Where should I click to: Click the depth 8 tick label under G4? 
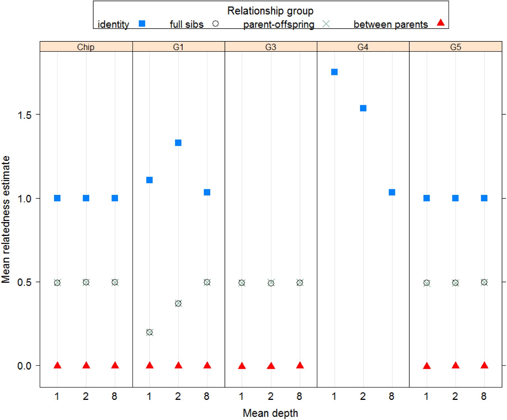pos(392,396)
